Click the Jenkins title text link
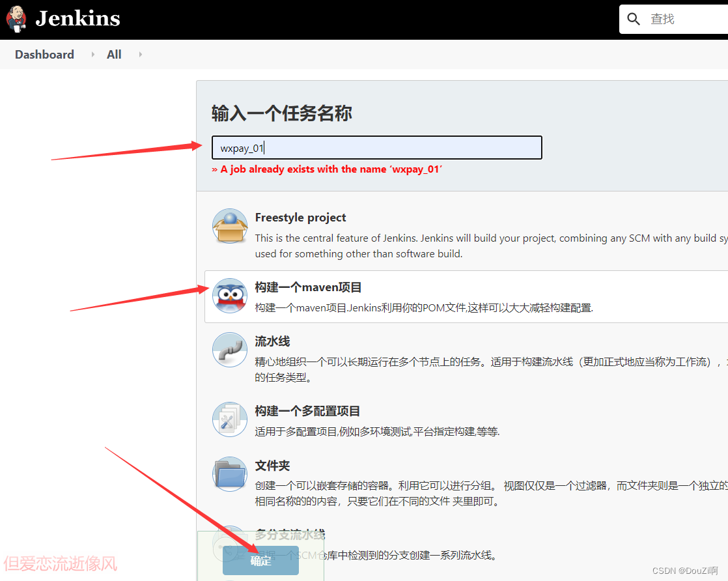This screenshot has height=581, width=728. click(x=77, y=19)
